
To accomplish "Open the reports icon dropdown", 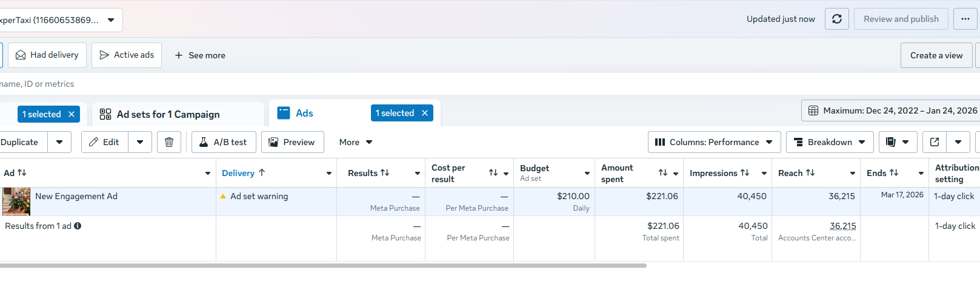I will pyautogui.click(x=897, y=142).
